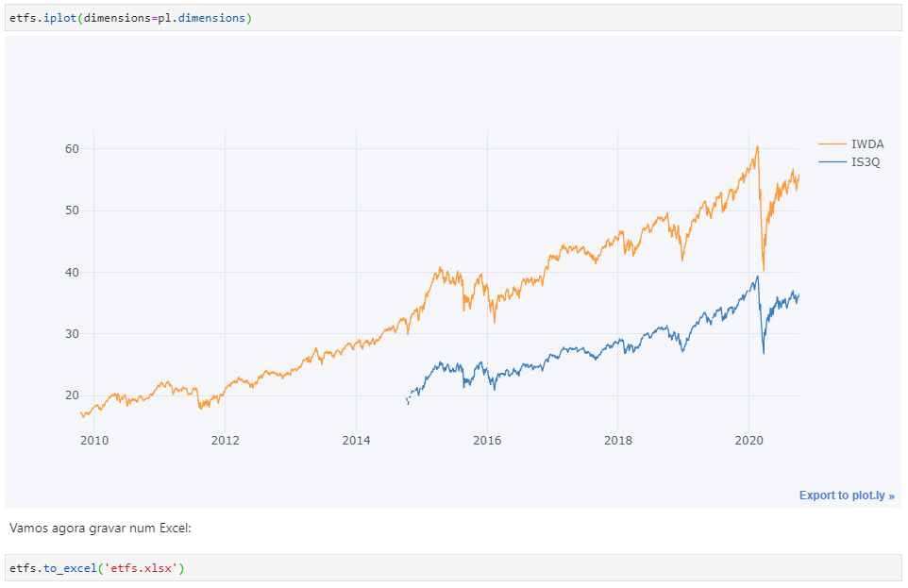Viewport: 908px width, 588px height.
Task: Toggle the IS3Q trace in legend
Action: (865, 162)
